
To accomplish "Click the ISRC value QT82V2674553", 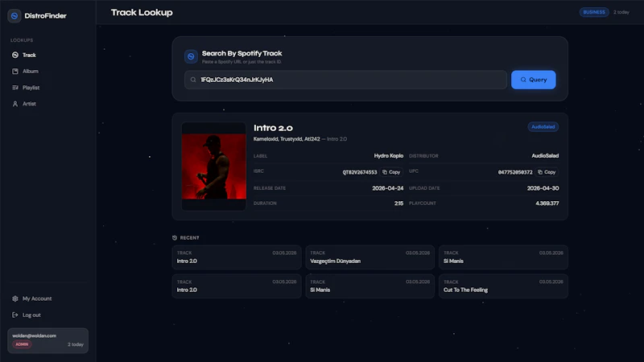I will tap(360, 172).
